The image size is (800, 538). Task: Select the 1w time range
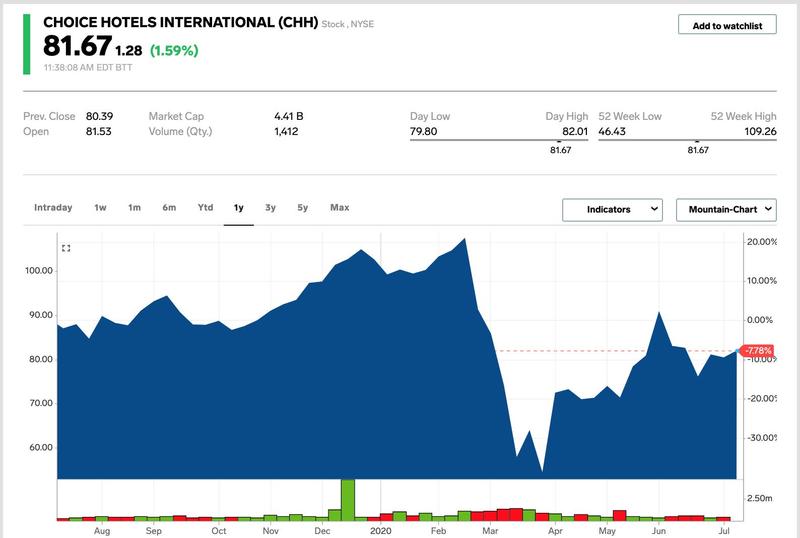pyautogui.click(x=100, y=208)
